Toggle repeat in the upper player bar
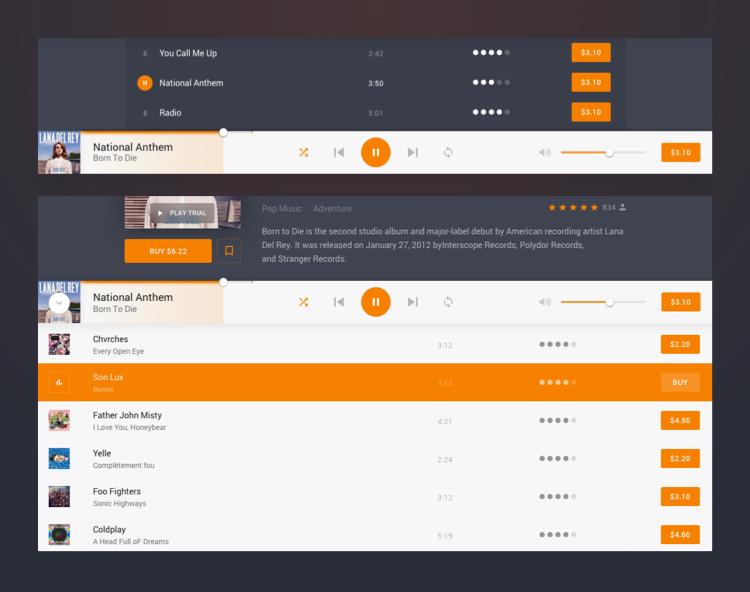The width and height of the screenshot is (750, 592). point(448,152)
